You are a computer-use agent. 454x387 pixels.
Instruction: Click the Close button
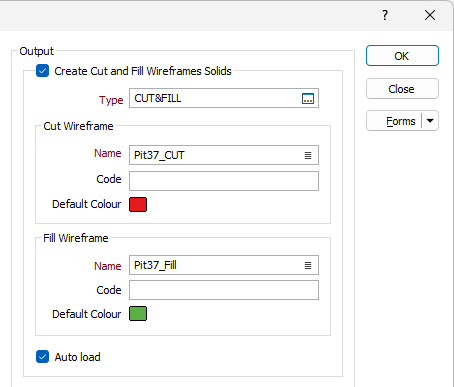click(x=402, y=89)
